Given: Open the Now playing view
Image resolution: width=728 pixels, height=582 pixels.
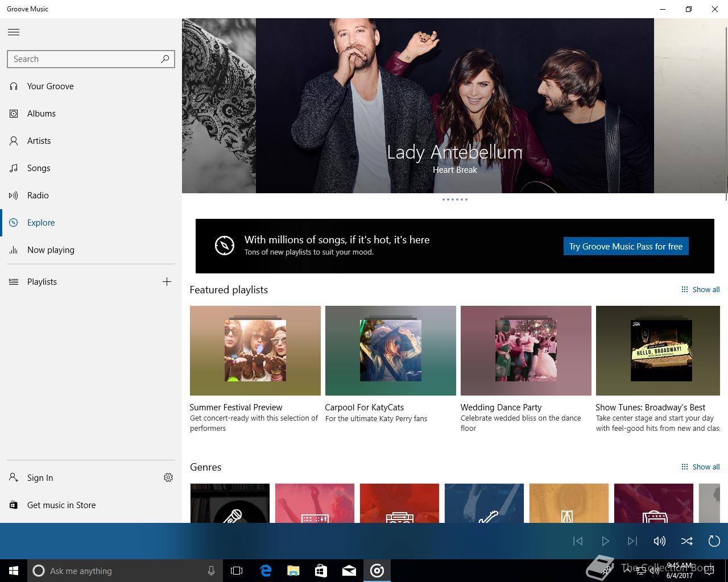Looking at the screenshot, I should point(91,250).
